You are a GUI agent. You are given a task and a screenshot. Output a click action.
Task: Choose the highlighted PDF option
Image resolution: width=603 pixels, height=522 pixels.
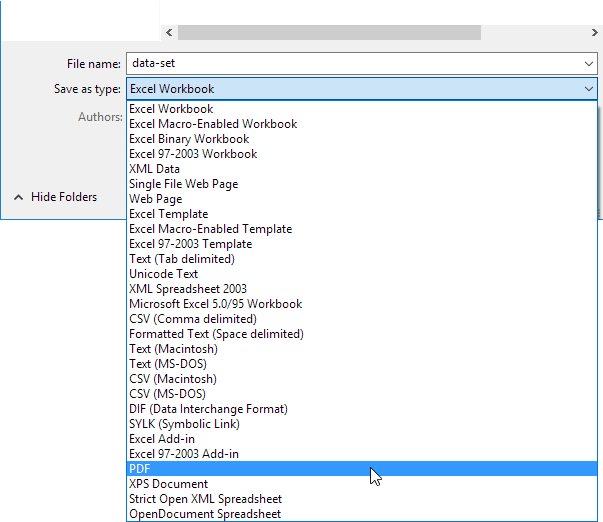pyautogui.click(x=361, y=469)
